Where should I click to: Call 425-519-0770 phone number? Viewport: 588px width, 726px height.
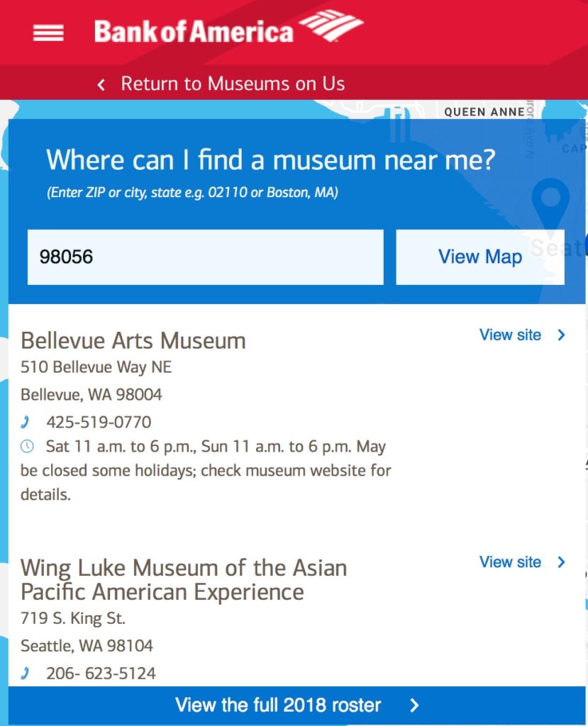click(x=99, y=422)
